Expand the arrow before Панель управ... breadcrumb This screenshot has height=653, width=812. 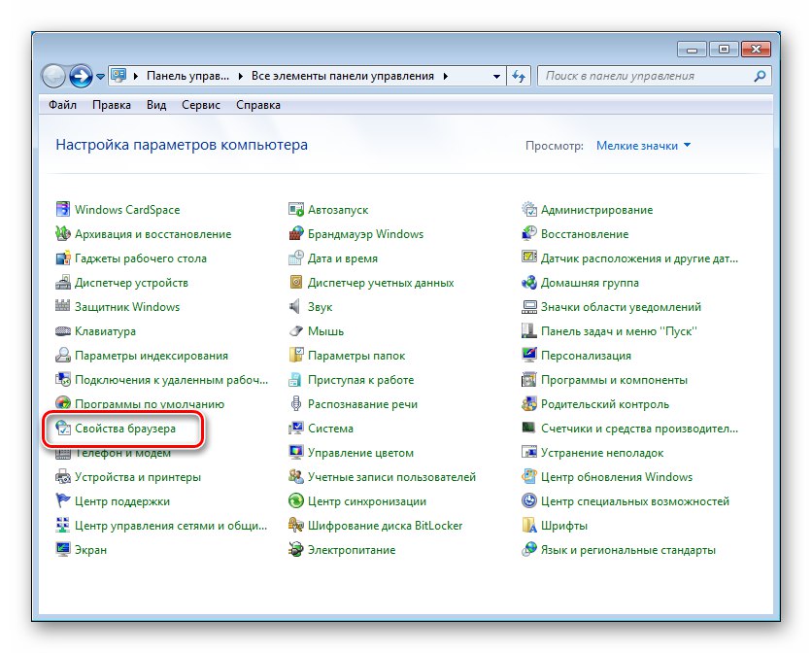pyautogui.click(x=136, y=76)
